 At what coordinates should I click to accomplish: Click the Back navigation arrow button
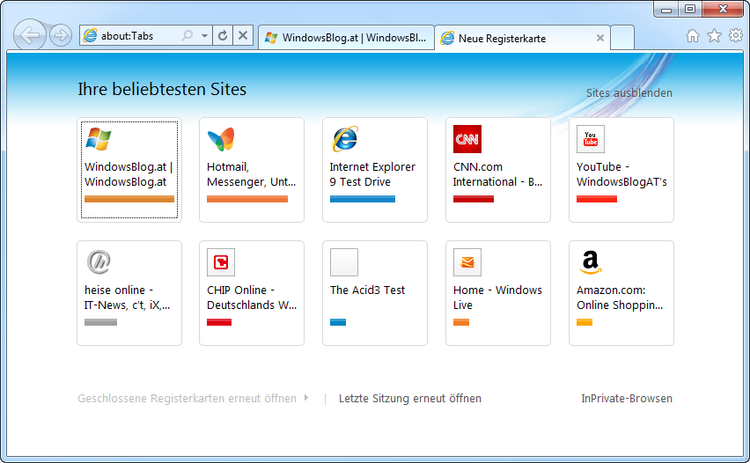(31, 36)
